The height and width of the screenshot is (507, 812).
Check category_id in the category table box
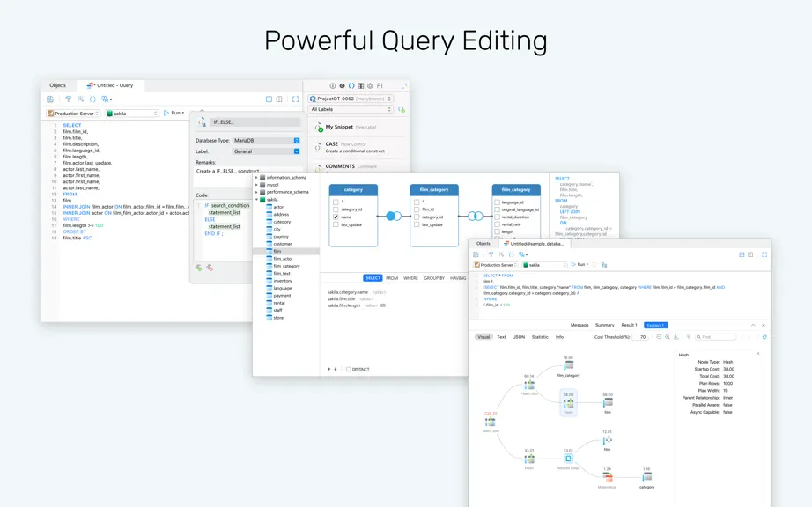coord(336,209)
